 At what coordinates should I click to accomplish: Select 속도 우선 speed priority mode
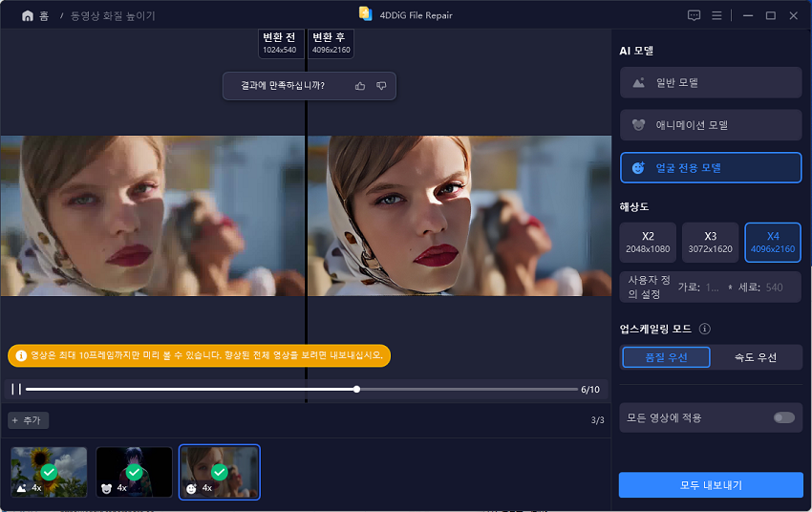click(756, 357)
